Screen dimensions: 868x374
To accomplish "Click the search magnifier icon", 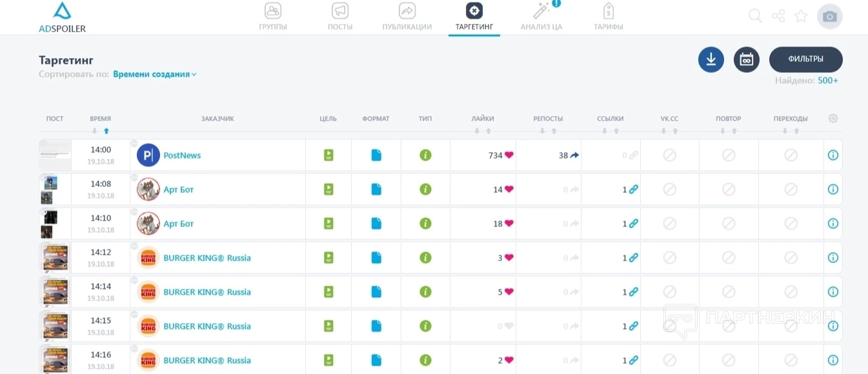I will [x=754, y=16].
